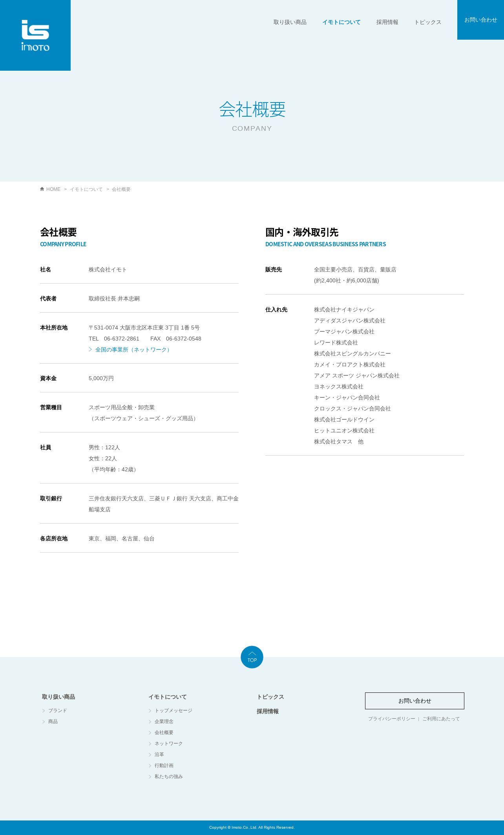The height and width of the screenshot is (835, 504).
Task: Open the footer link 沿革
Action: pyautogui.click(x=159, y=754)
